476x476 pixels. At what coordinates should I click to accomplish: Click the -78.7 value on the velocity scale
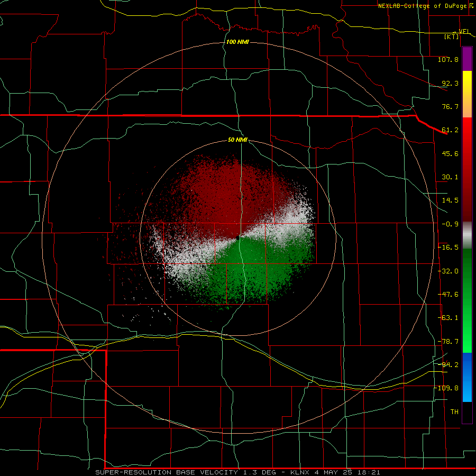(448, 342)
